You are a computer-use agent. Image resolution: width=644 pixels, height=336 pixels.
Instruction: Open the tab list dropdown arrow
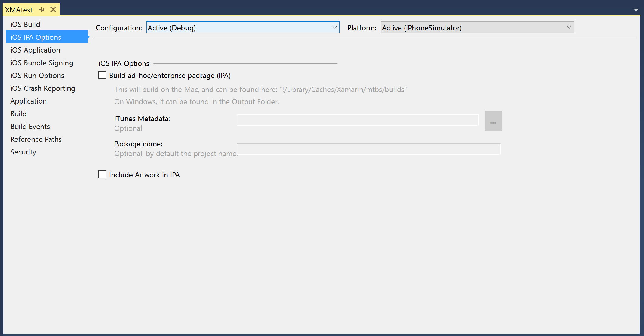(636, 10)
